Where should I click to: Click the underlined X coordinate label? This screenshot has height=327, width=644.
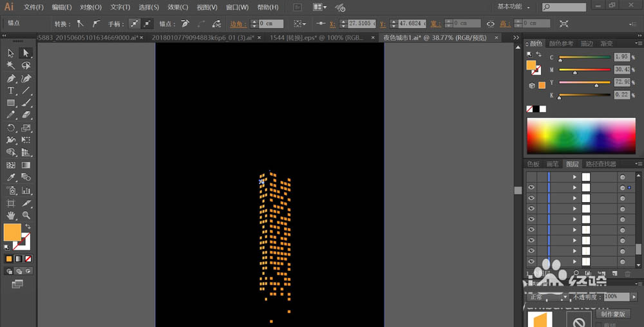coord(332,24)
